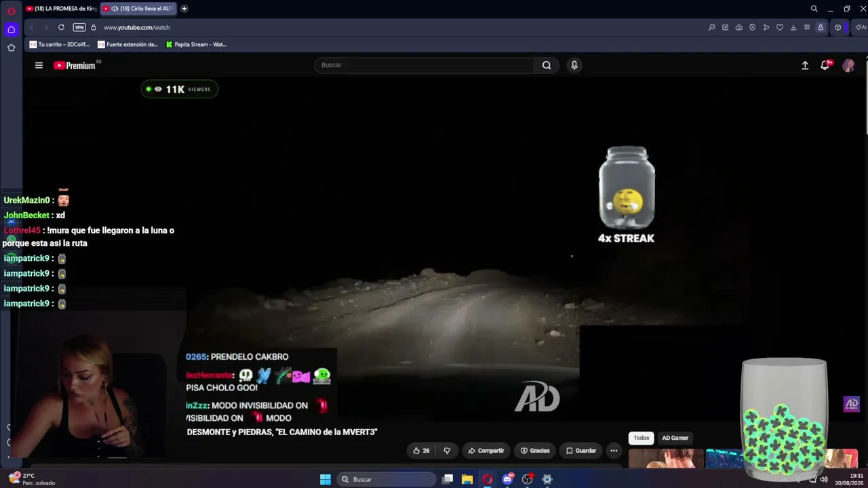Open the first recommended video thumbnail
This screenshot has width=868, height=488.
click(666, 459)
